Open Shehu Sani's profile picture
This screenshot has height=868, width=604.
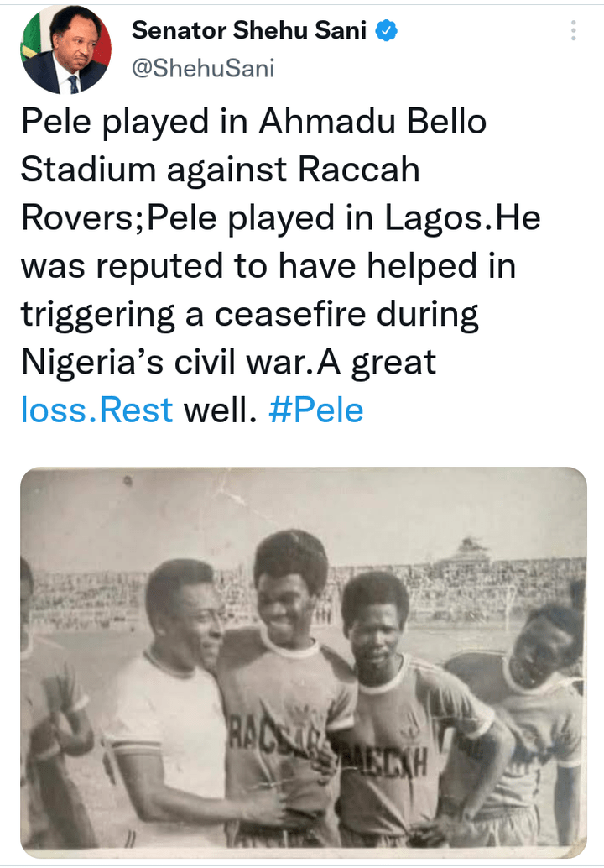pyautogui.click(x=66, y=49)
